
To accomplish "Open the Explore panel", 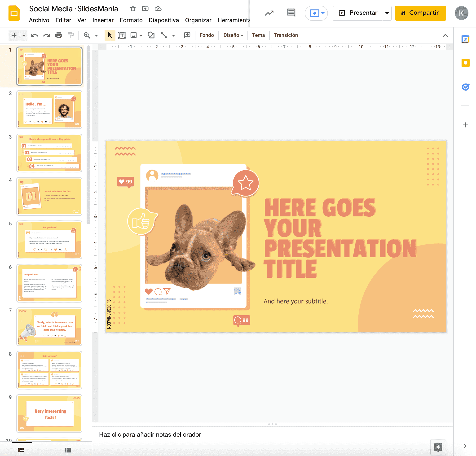I will tap(438, 447).
